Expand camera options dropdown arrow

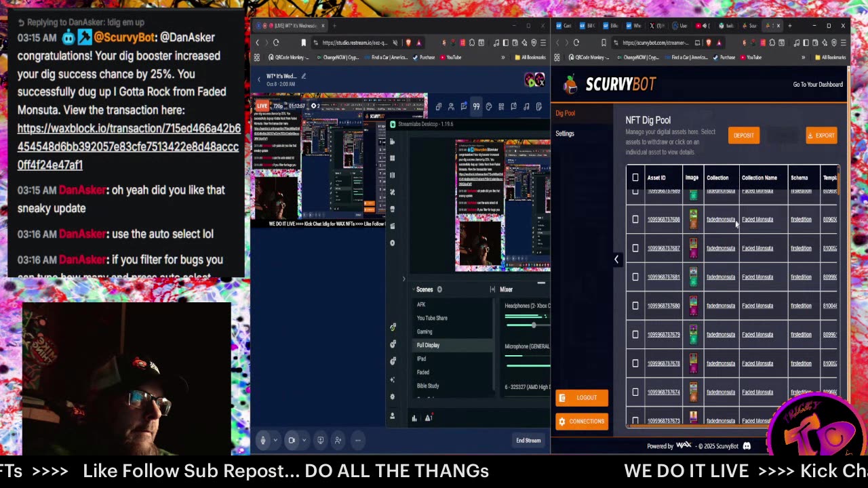(304, 441)
